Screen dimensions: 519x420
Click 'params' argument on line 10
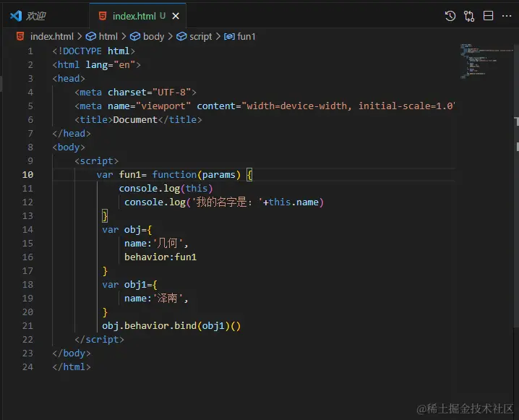219,175
